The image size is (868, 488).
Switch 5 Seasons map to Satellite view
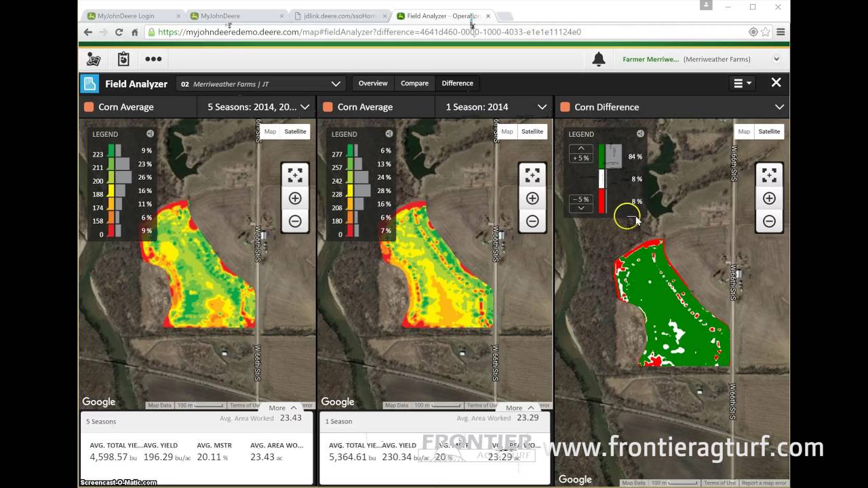click(x=295, y=131)
